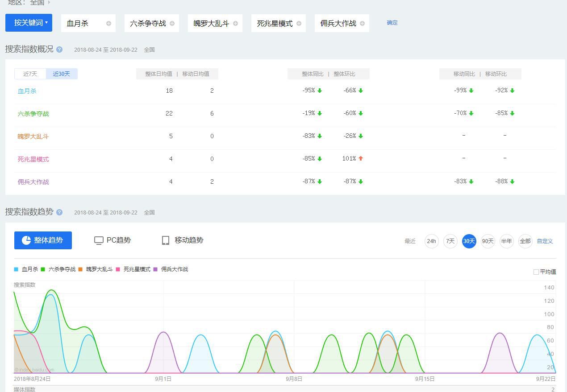Image resolution: width=567 pixels, height=392 pixels.
Task: Click the green 六杀争夺战 legend swatch
Action: pyautogui.click(x=43, y=269)
